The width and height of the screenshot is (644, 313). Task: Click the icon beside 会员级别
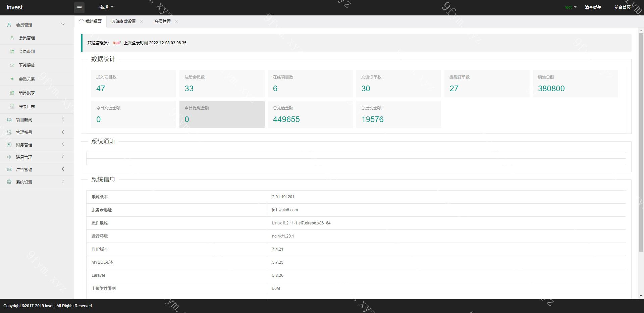coord(12,51)
